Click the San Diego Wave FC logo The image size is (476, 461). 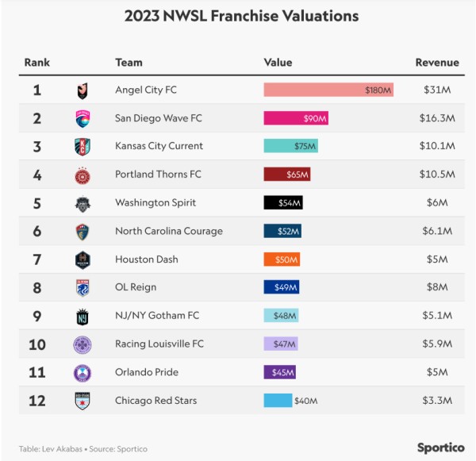pos(83,118)
